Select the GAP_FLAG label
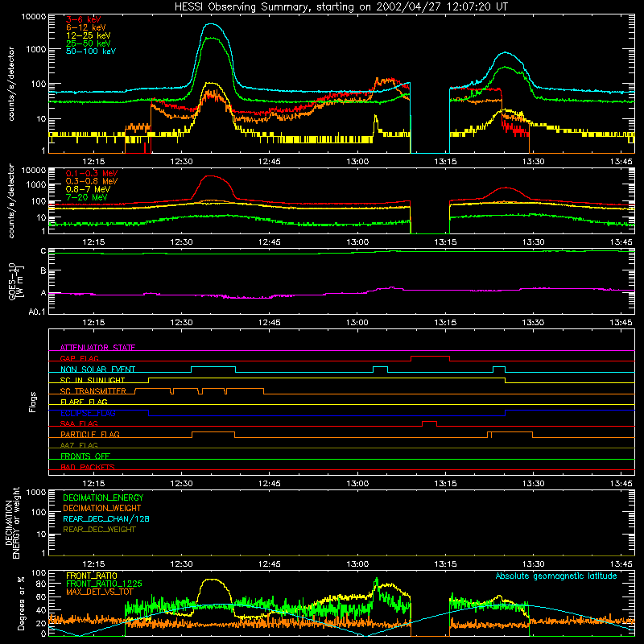Image resolution: width=644 pixels, height=644 pixels. [x=80, y=358]
